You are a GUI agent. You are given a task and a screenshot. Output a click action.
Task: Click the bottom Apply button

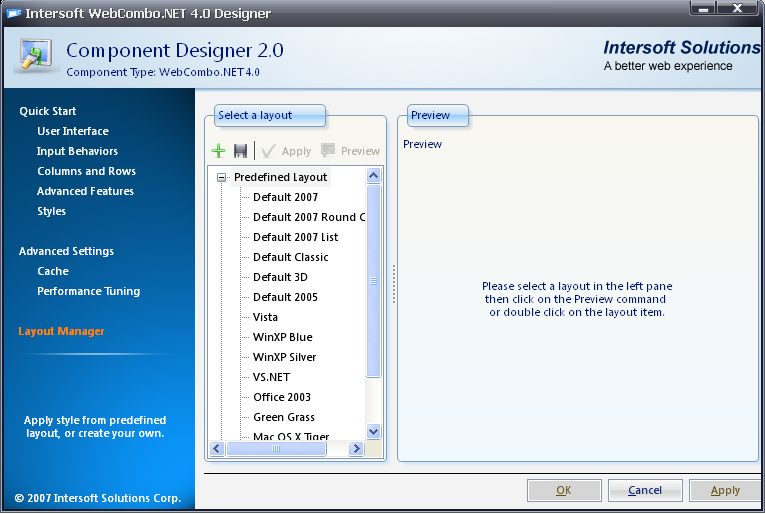point(725,490)
